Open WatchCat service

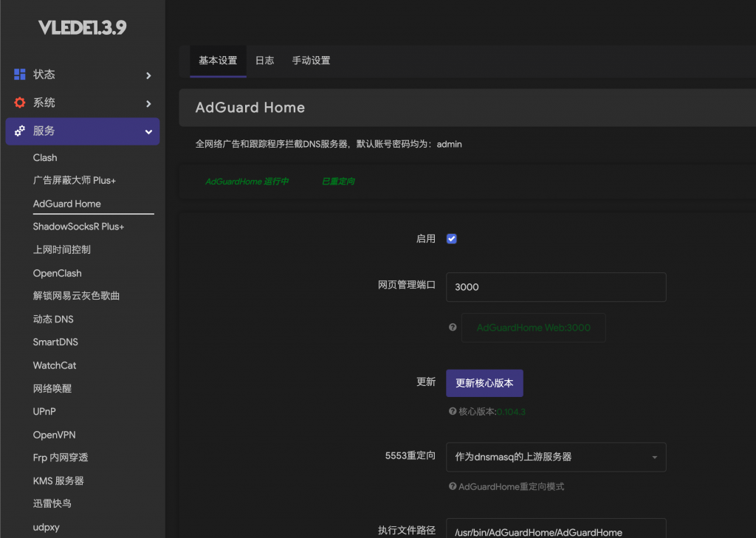click(x=55, y=365)
